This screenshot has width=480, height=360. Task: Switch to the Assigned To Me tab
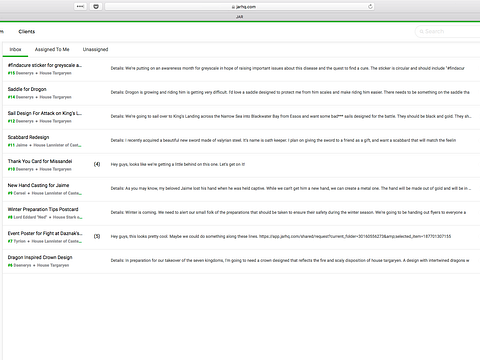(52, 49)
